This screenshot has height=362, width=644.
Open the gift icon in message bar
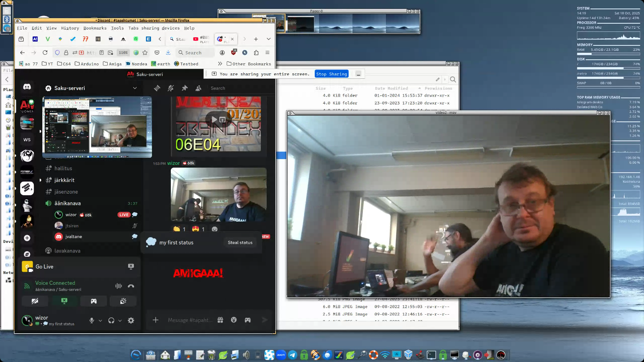click(220, 320)
